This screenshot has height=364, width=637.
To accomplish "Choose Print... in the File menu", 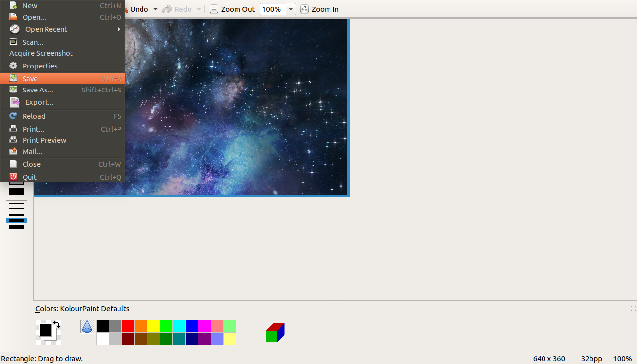I will coord(63,129).
